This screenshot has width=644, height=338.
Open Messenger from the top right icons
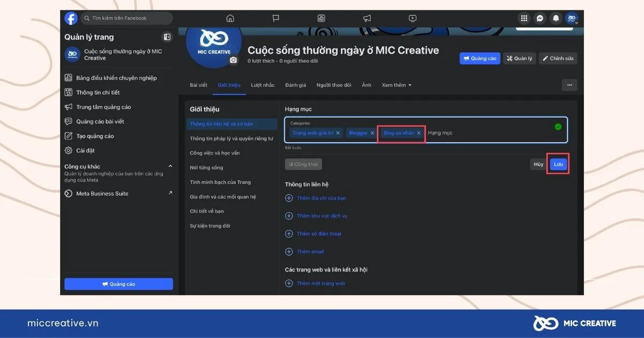click(x=540, y=18)
